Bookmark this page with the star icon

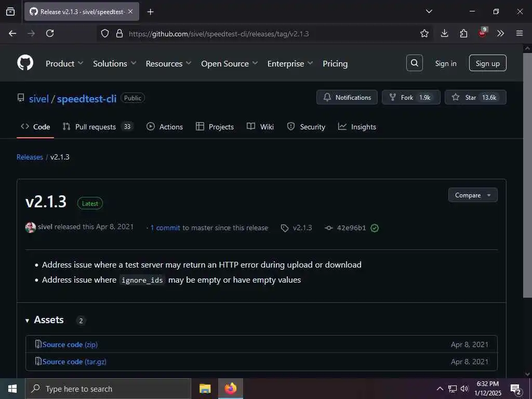point(424,33)
